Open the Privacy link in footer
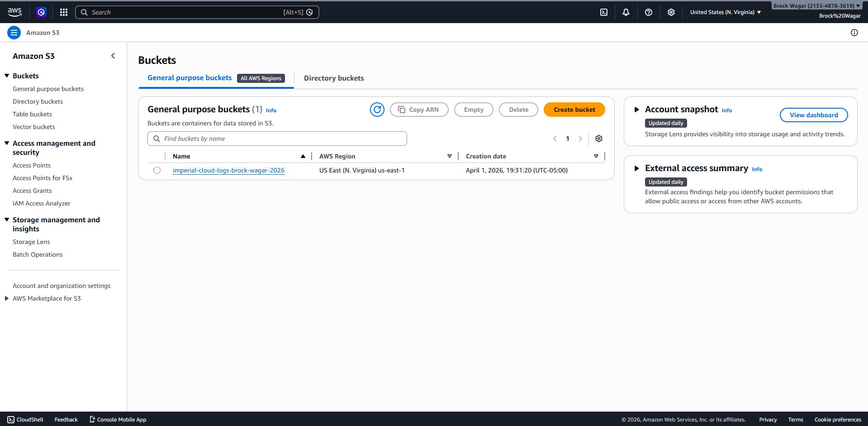868x426 pixels. click(768, 420)
